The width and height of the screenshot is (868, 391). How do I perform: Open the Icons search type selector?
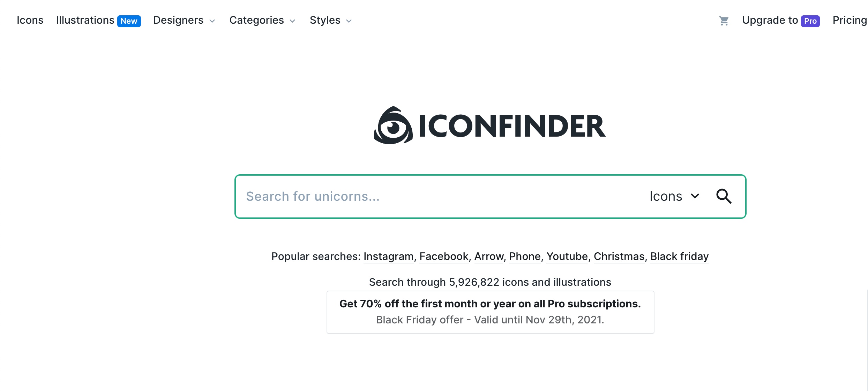674,196
